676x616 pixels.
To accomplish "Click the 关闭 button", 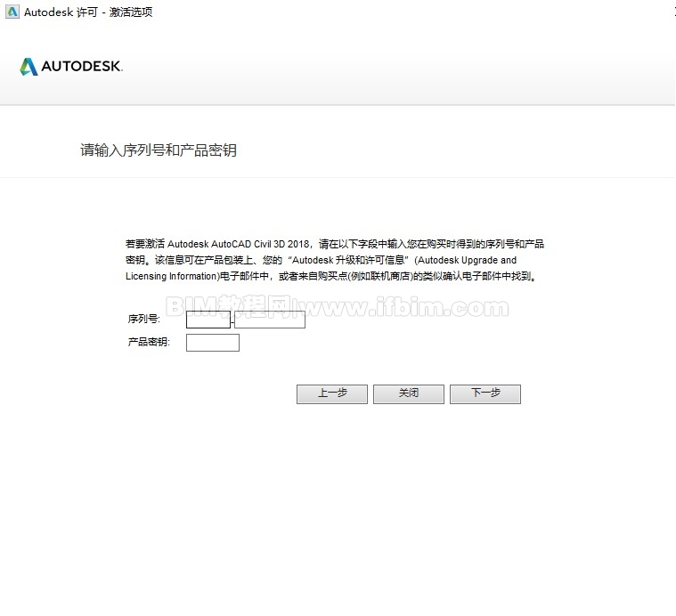I will (x=409, y=393).
